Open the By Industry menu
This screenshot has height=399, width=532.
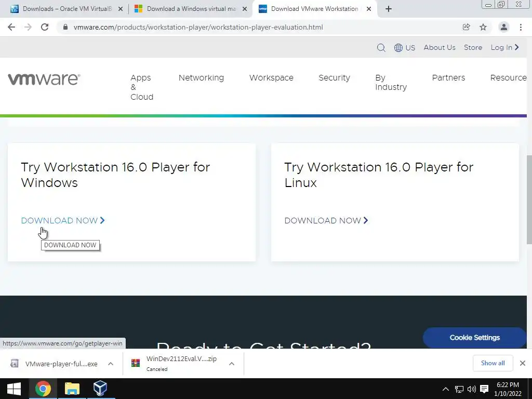tap(391, 83)
